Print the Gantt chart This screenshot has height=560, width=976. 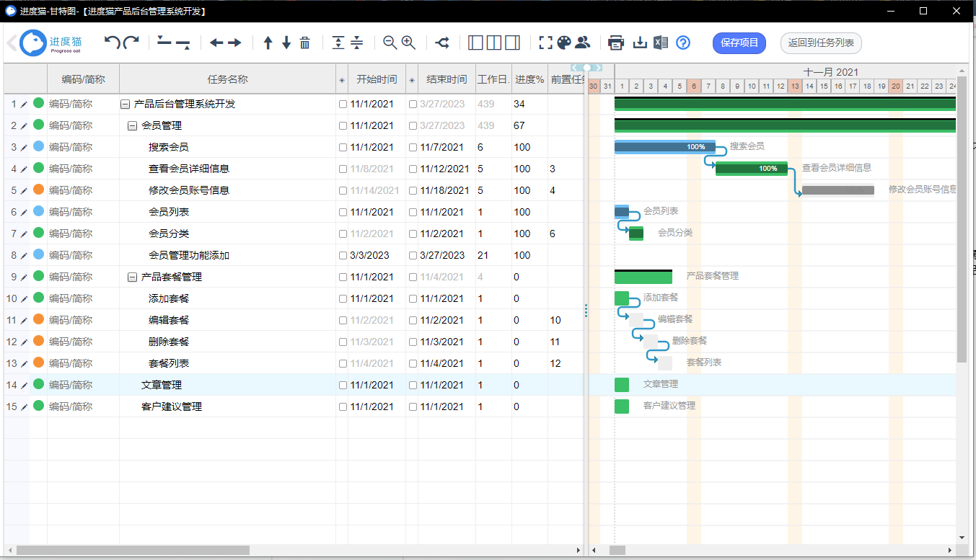click(x=616, y=43)
